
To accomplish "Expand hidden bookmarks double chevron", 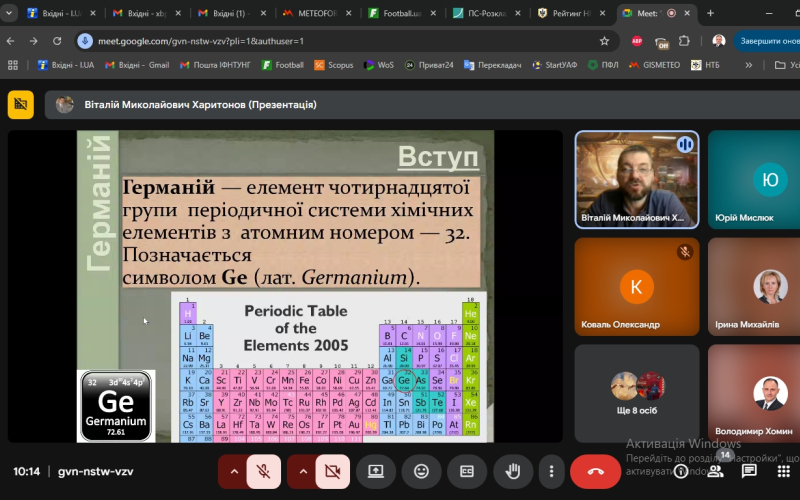I will 748,65.
